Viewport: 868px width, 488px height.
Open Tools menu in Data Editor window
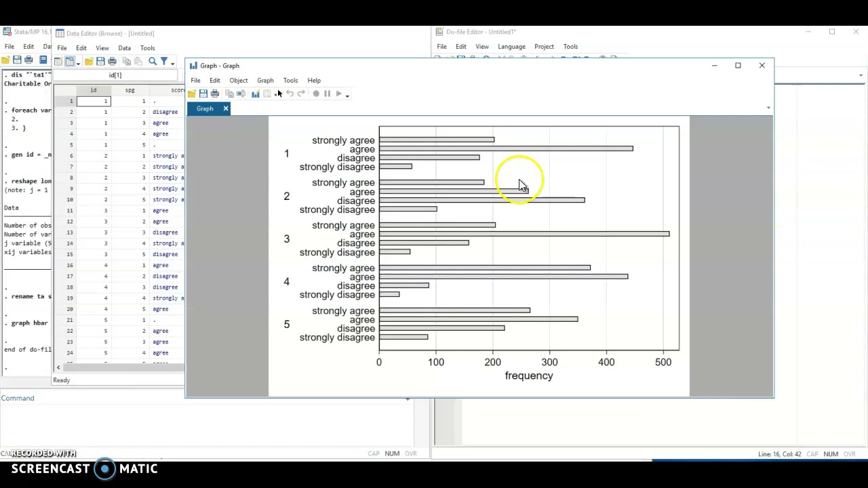pos(148,48)
